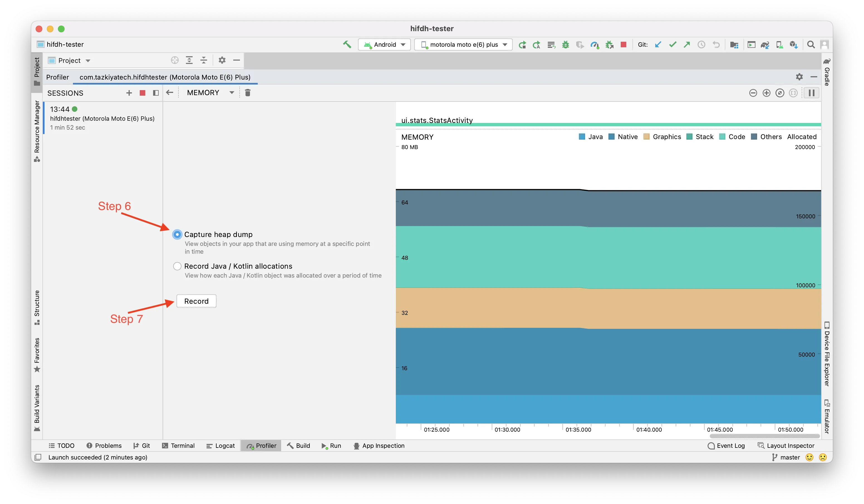Switch to the Terminal tool tab
864x504 pixels.
[178, 446]
